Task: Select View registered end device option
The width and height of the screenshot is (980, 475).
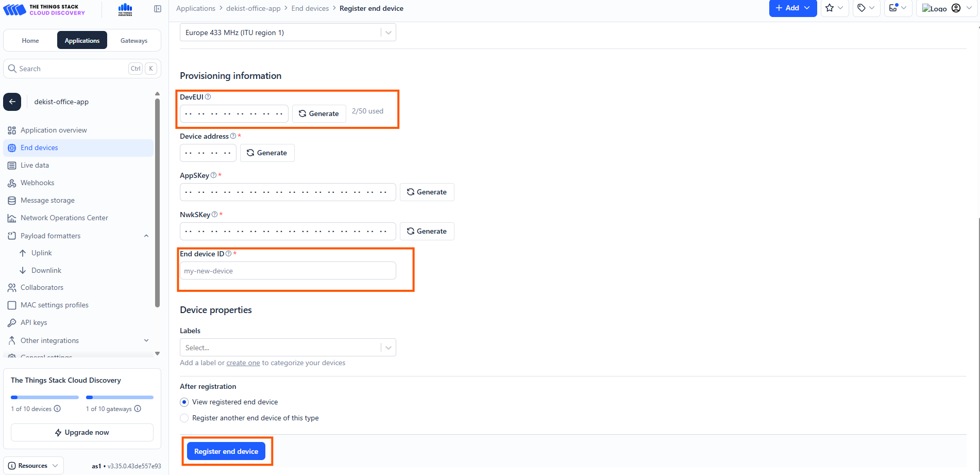Action: (x=184, y=402)
